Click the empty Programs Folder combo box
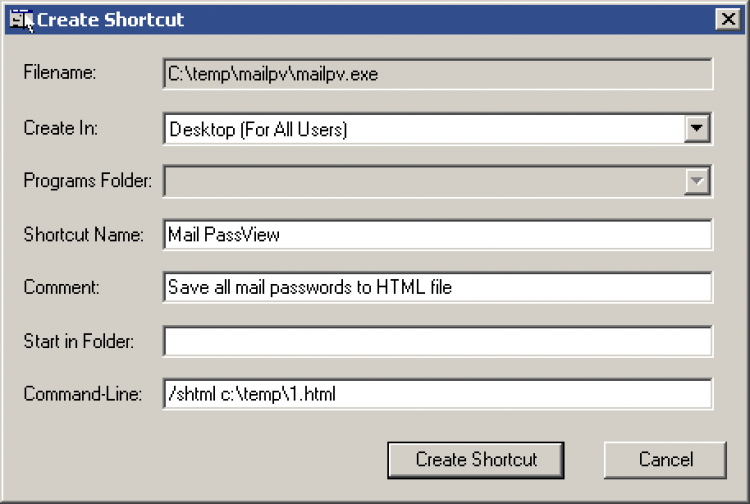The height and width of the screenshot is (504, 750). coord(424,181)
